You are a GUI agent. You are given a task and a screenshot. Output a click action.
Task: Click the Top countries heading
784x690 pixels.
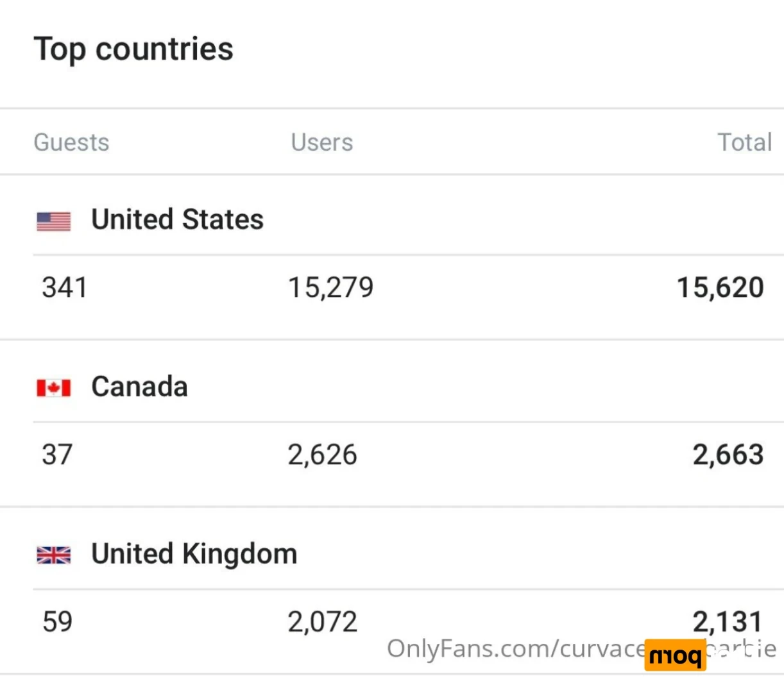tap(133, 50)
